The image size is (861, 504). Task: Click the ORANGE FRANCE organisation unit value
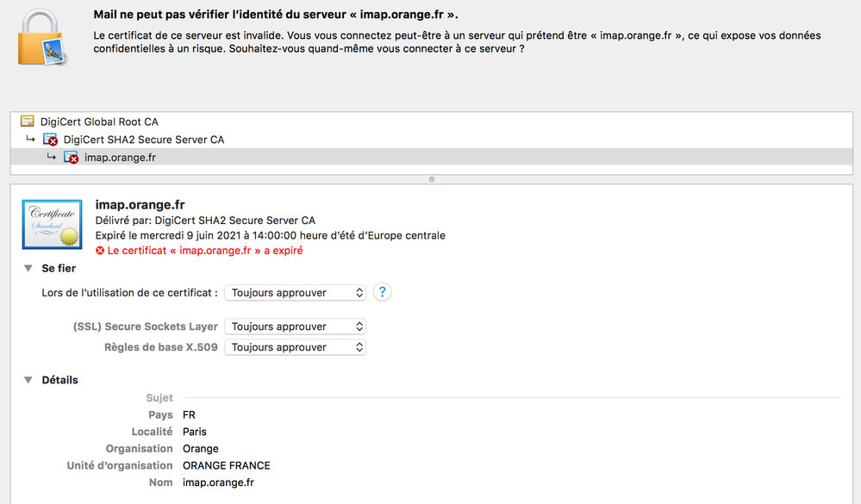click(227, 465)
